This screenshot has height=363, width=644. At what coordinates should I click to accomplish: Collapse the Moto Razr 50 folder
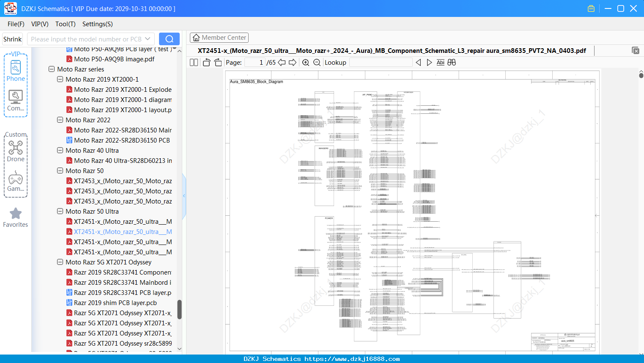tap(60, 171)
